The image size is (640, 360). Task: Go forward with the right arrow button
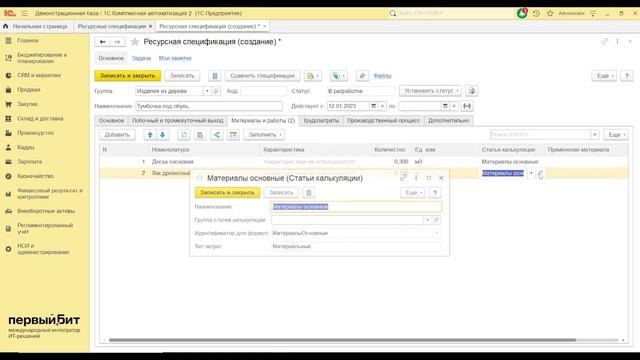(118, 42)
